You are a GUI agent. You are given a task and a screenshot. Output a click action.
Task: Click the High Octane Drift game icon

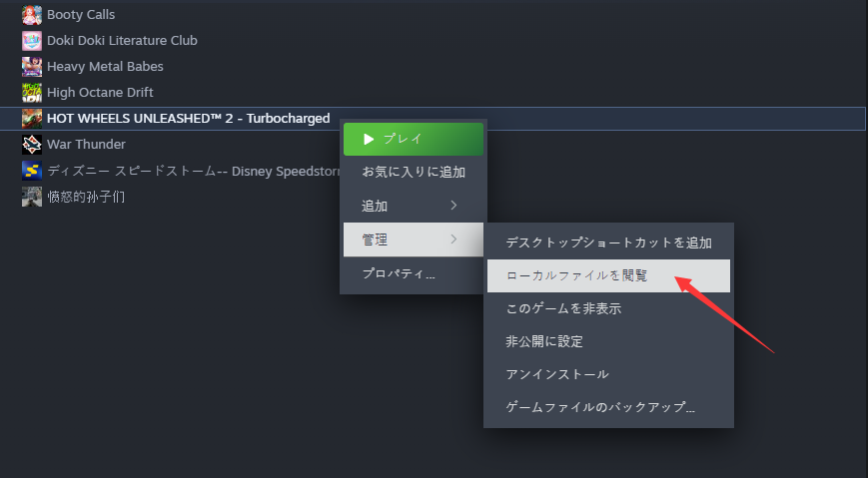pyautogui.click(x=32, y=93)
